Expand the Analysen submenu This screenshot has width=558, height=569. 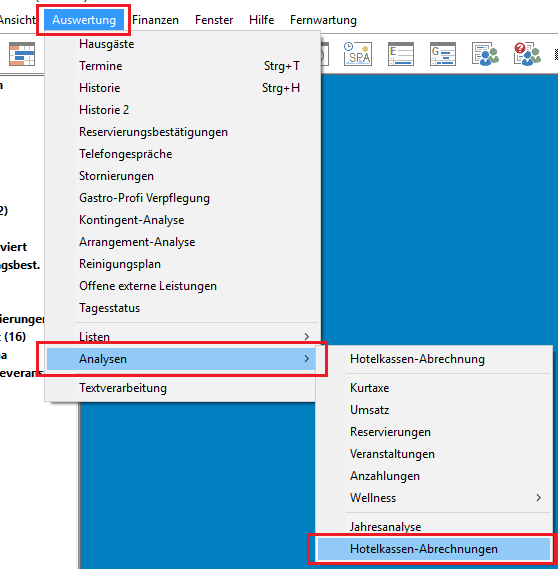pos(181,359)
